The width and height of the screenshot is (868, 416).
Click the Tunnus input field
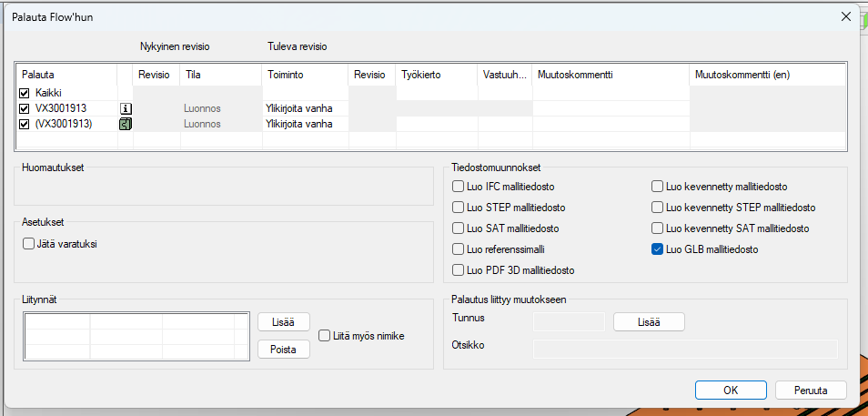click(569, 321)
